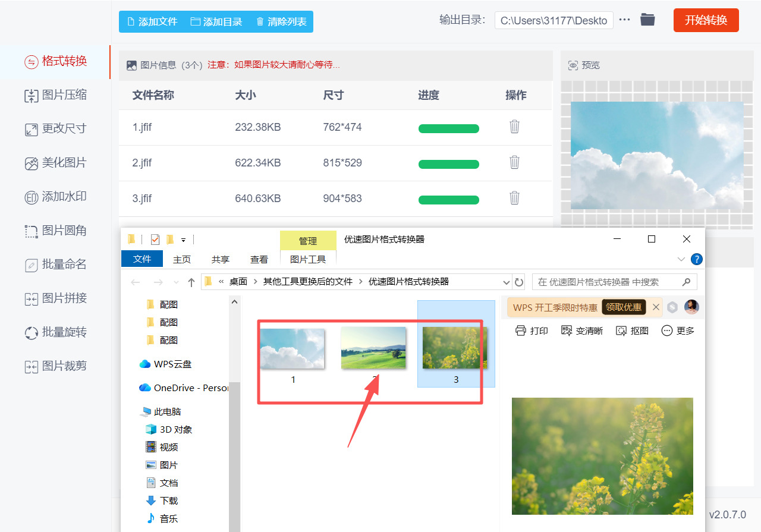
Task: Select the 图片裁剪 cropping tool
Action: [56, 366]
